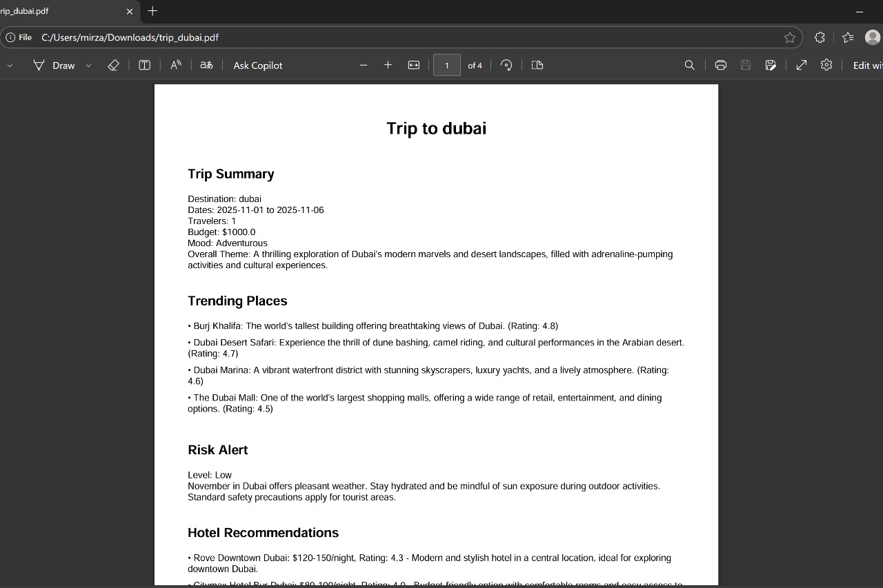
Task: Click the 'Trending Places' heading
Action: (x=237, y=301)
